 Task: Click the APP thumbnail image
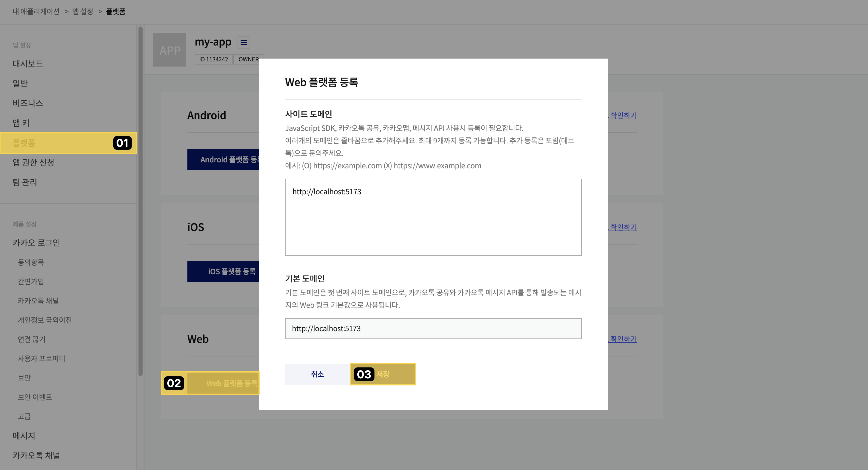pos(169,50)
